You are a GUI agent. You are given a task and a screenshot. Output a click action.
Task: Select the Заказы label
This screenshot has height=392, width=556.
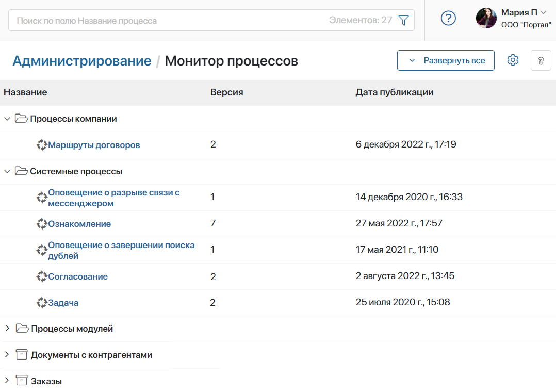point(46,381)
